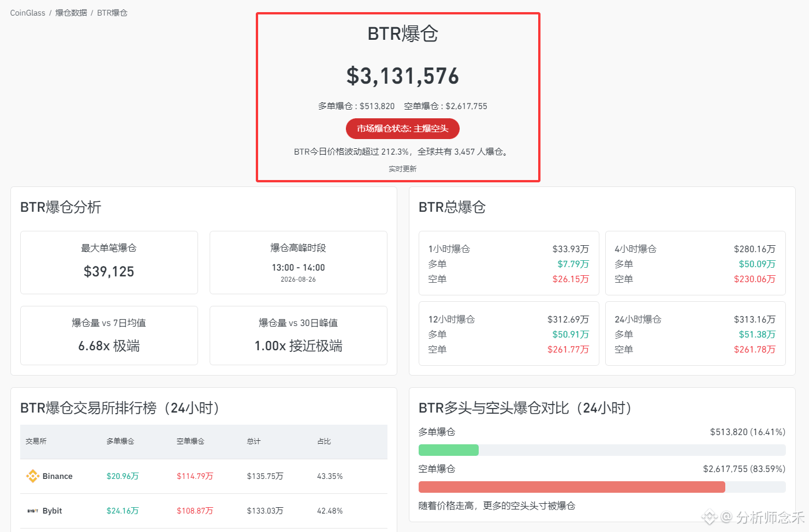The height and width of the screenshot is (532, 809).
Task: Click the red 空单爆仓 progress bar
Action: click(x=572, y=487)
